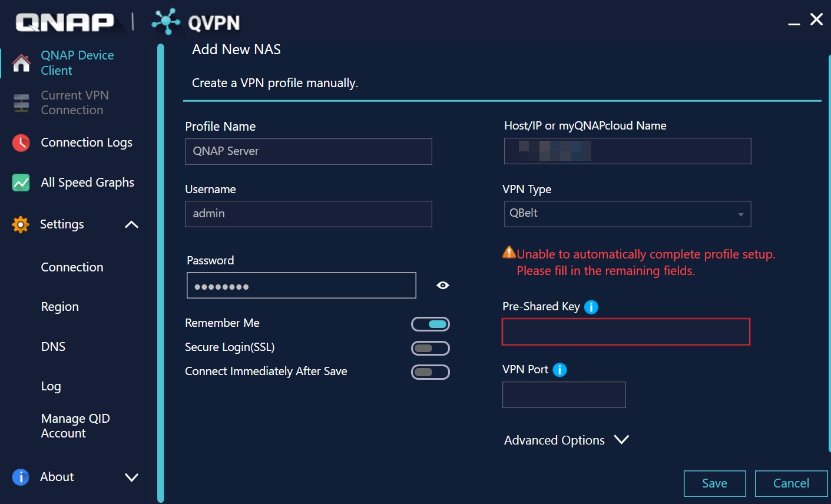Viewport: 831px width, 504px height.
Task: Show password with the eye icon
Action: [443, 286]
